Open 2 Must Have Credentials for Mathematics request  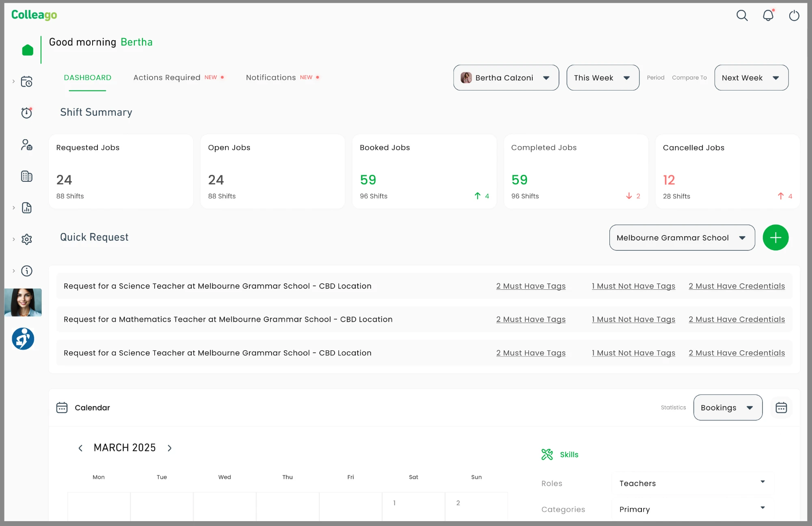(x=736, y=319)
